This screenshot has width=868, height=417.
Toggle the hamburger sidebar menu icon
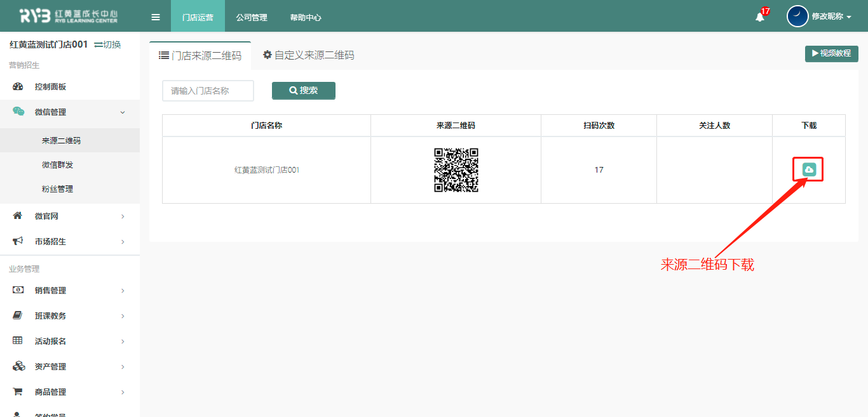pos(156,17)
